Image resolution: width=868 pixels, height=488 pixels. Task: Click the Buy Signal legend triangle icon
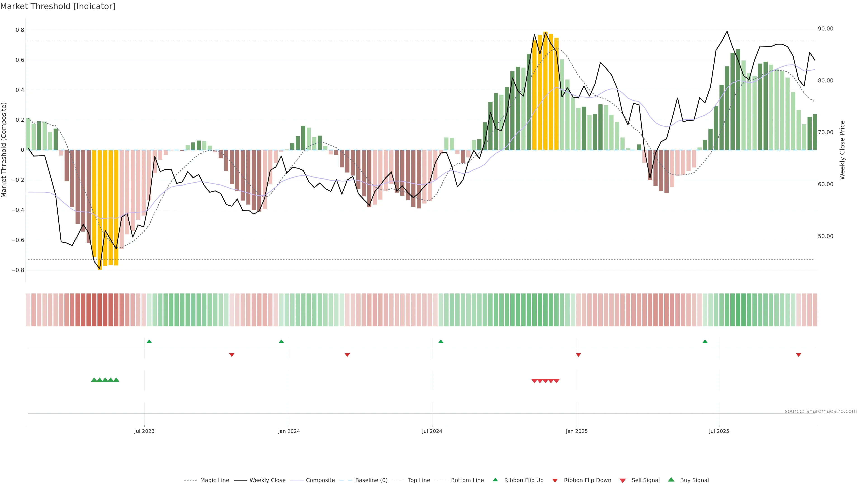tap(671, 480)
